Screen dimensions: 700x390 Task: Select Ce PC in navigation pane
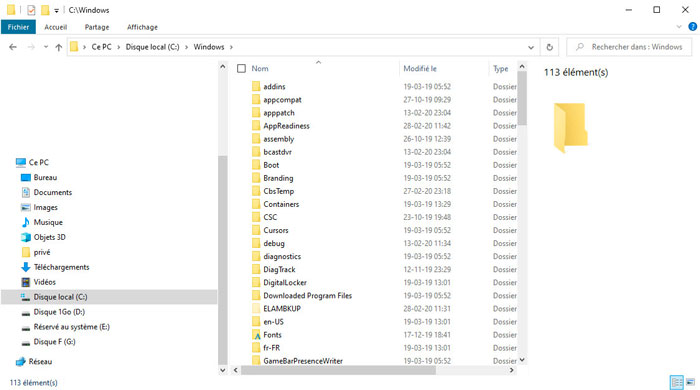tap(39, 162)
